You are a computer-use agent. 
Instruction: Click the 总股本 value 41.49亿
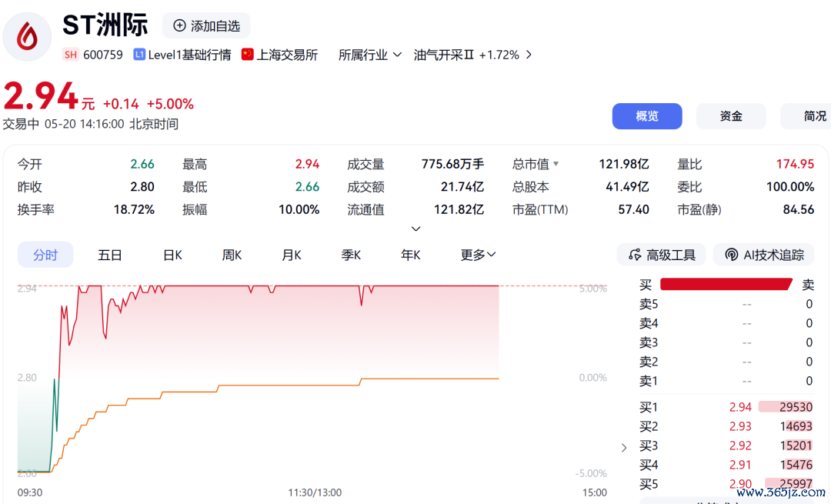627,186
